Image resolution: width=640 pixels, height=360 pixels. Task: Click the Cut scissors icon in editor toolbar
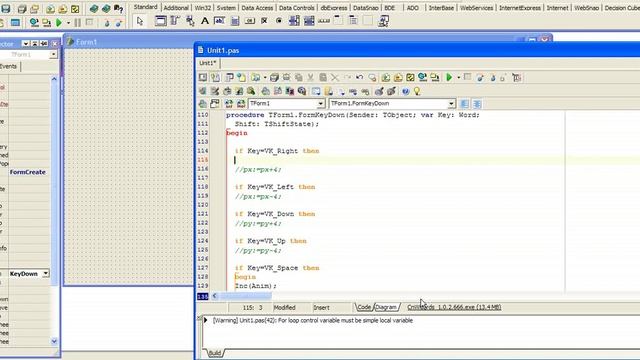point(311,78)
